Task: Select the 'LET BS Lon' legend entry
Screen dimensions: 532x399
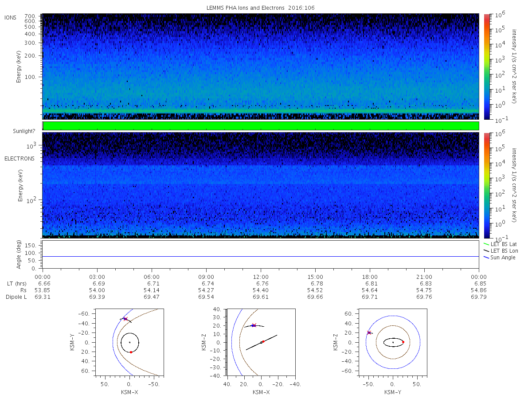Action: pos(504,250)
